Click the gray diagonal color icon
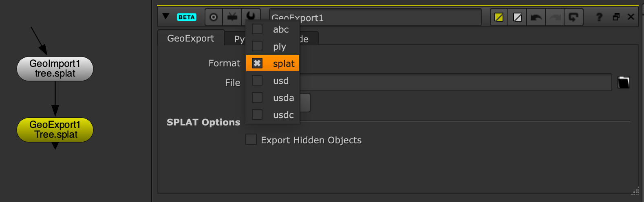The height and width of the screenshot is (202, 644). point(518,17)
